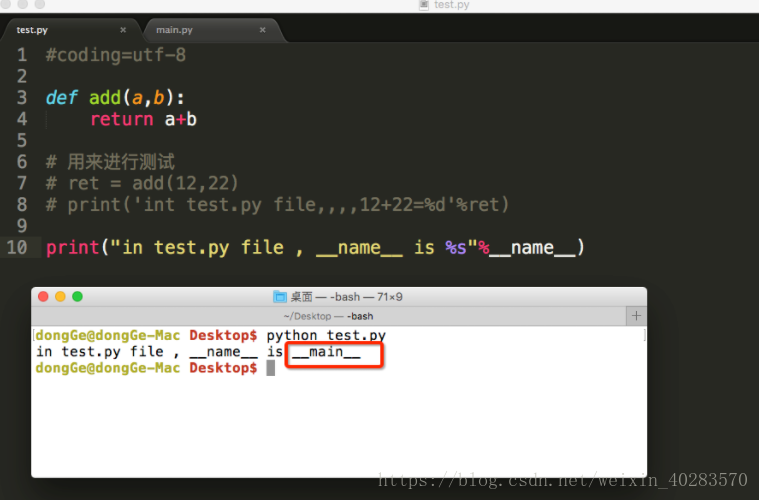759x500 pixels.
Task: Minimize the terminal with yellow button
Action: (x=60, y=297)
